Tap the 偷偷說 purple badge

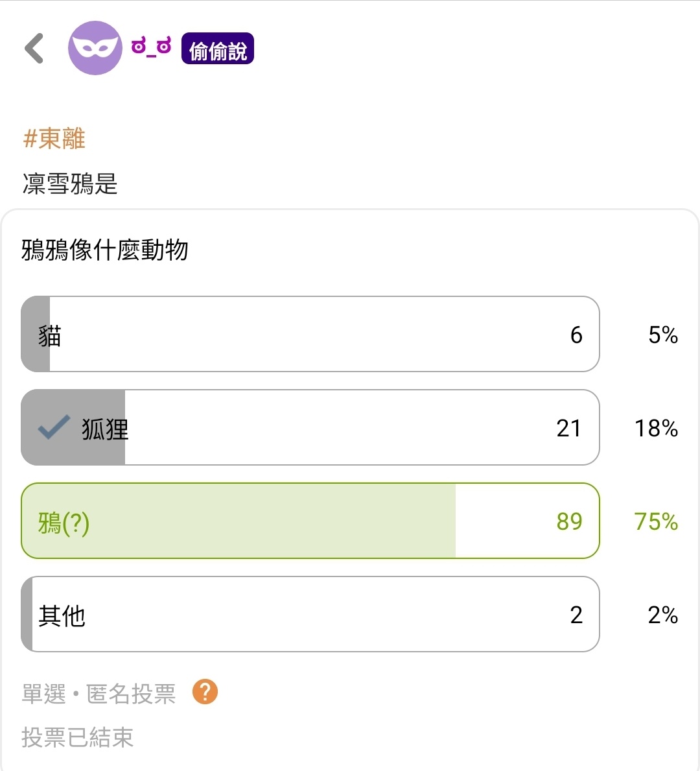(x=218, y=49)
